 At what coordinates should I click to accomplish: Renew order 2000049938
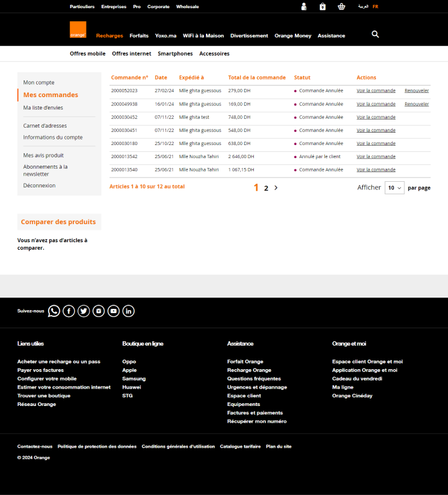(416, 104)
